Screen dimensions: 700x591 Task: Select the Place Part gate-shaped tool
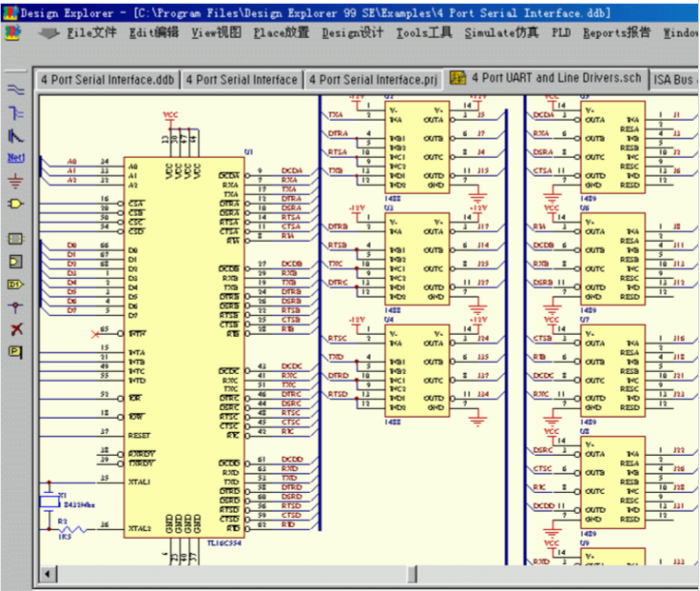point(16,205)
